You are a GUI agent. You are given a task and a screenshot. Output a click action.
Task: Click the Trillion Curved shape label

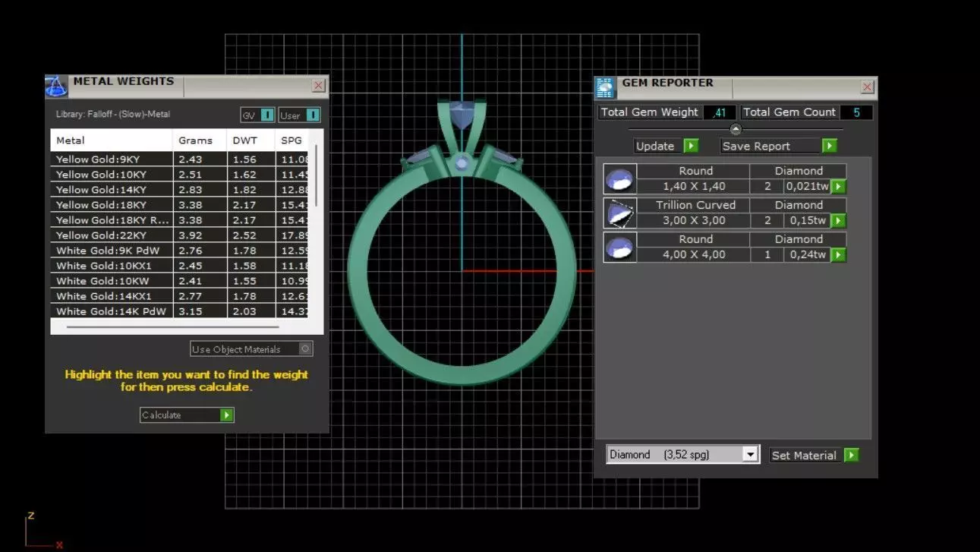[695, 205]
